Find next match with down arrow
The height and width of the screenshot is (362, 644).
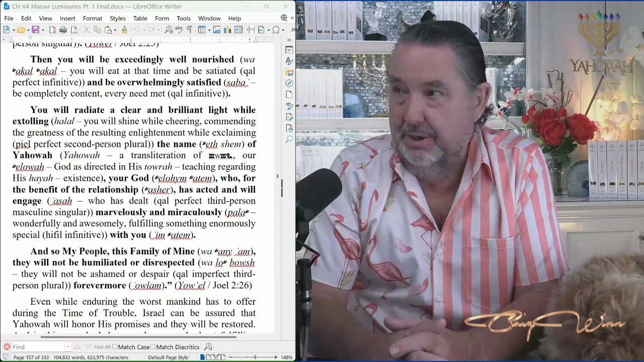88,347
